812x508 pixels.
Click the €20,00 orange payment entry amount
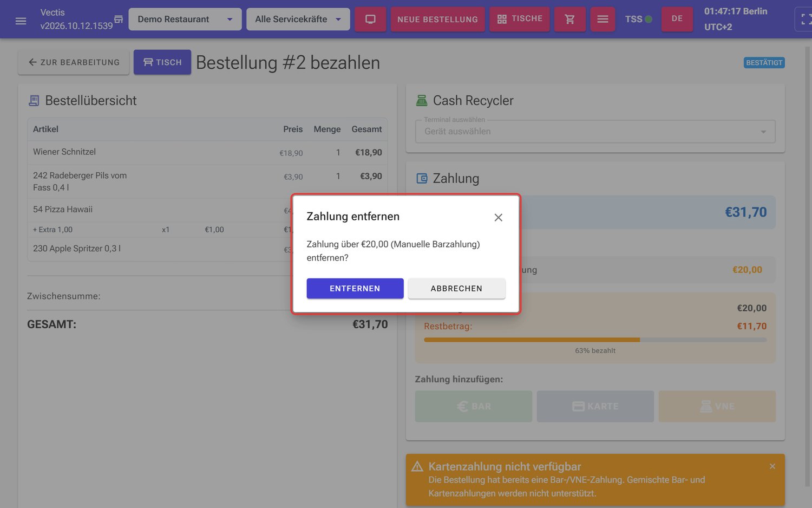747,270
